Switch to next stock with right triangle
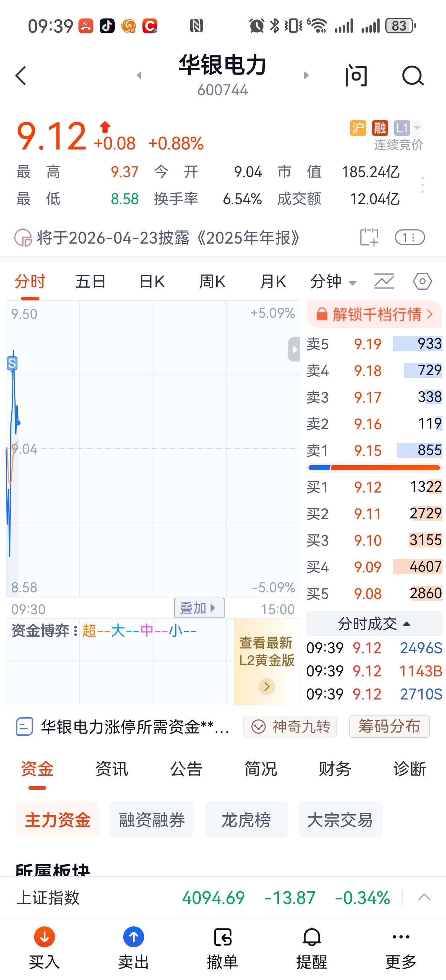 (x=306, y=75)
